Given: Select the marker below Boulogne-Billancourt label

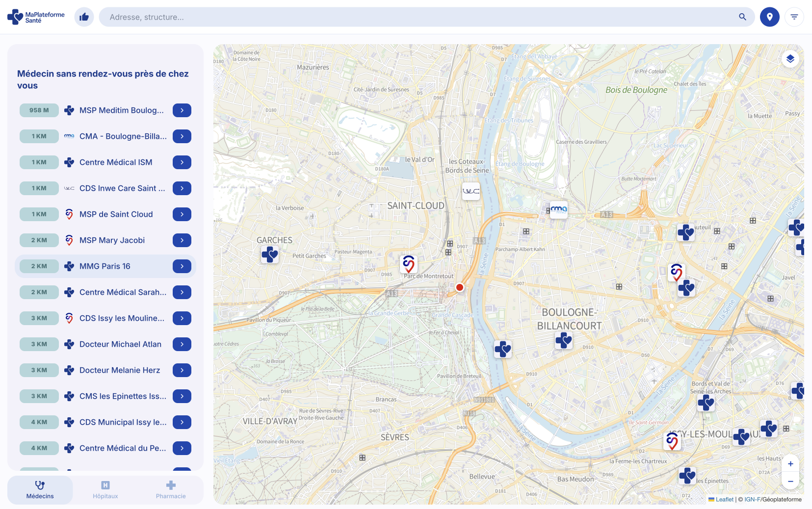Looking at the screenshot, I should (564, 340).
